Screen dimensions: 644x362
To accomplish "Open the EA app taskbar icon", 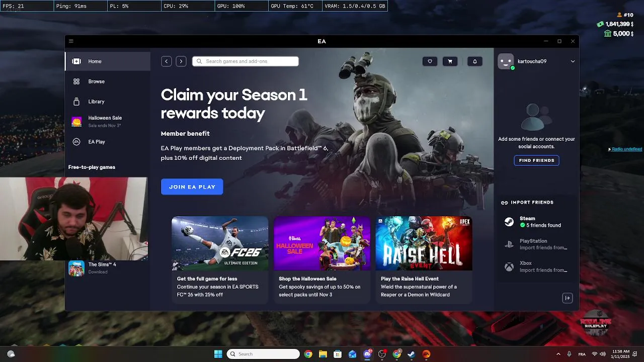I will click(426, 354).
